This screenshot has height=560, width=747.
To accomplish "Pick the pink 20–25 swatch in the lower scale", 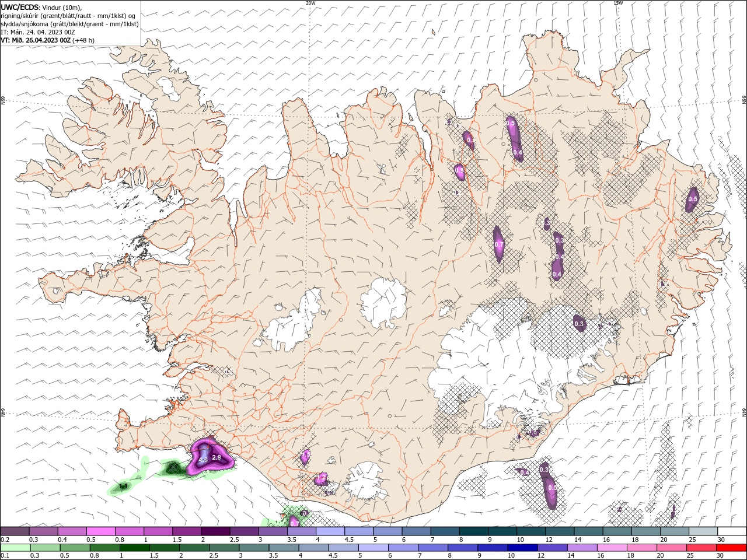I will [x=672, y=548].
